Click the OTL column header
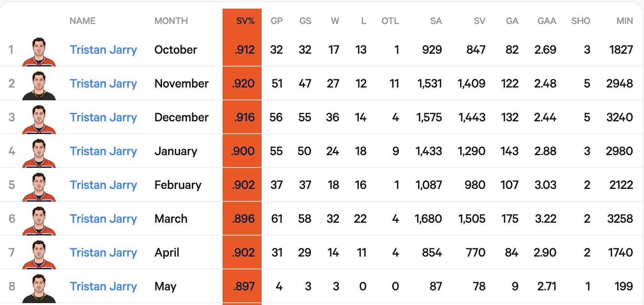The width and height of the screenshot is (644, 305). click(x=390, y=21)
